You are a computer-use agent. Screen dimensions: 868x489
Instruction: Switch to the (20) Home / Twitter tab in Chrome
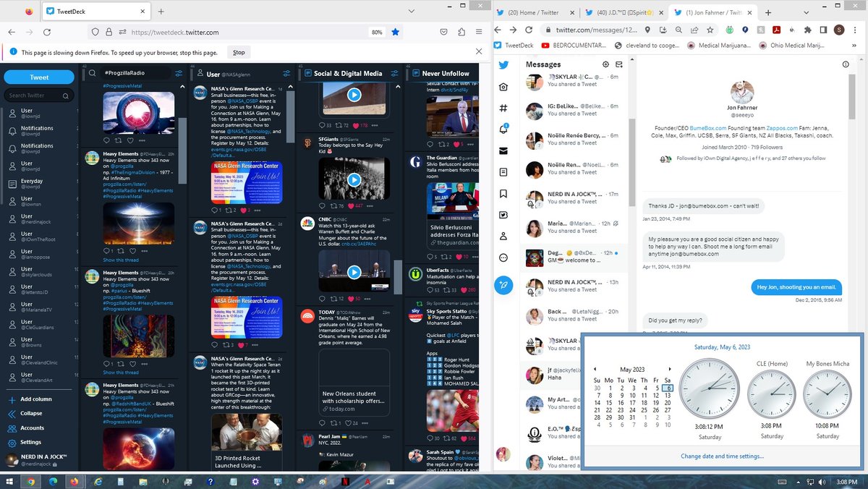536,12
